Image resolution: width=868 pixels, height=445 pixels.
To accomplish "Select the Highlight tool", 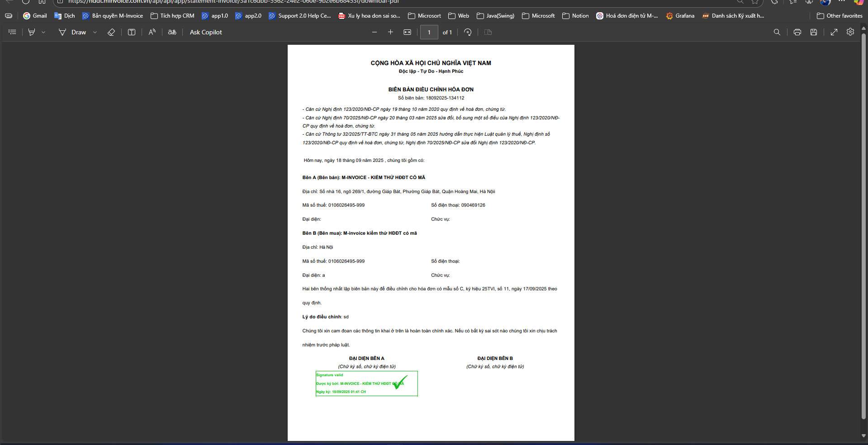I will 32,32.
